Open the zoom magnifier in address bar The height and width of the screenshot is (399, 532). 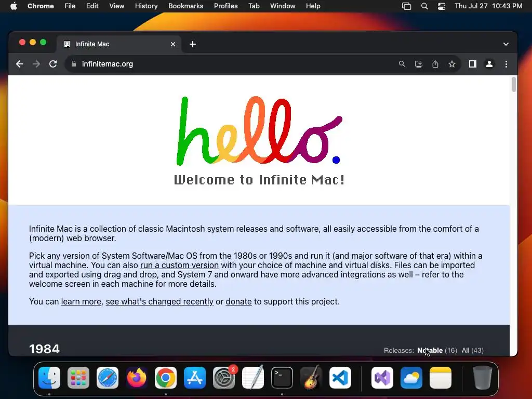402,64
